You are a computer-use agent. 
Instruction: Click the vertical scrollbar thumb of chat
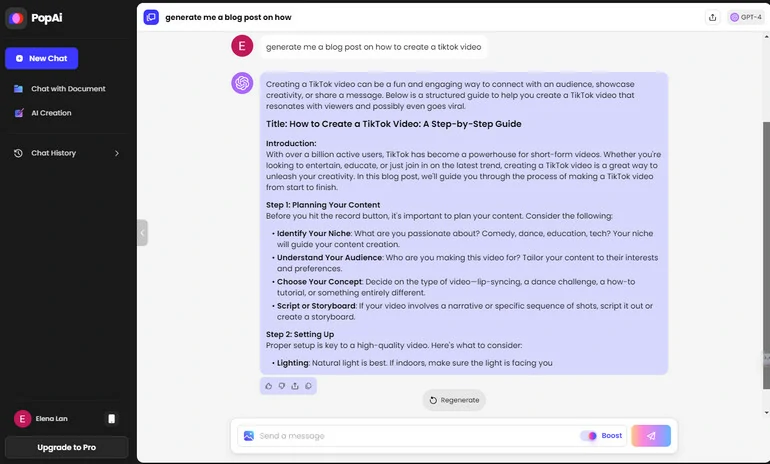766,254
